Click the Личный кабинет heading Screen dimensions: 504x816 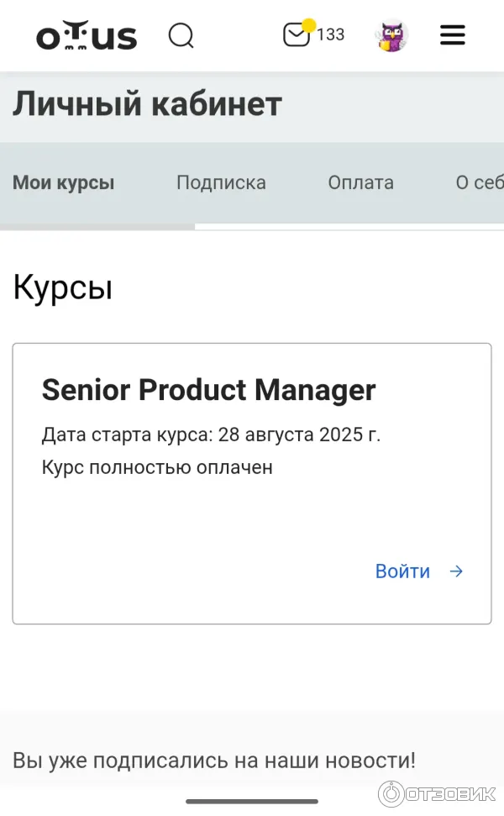(x=147, y=104)
